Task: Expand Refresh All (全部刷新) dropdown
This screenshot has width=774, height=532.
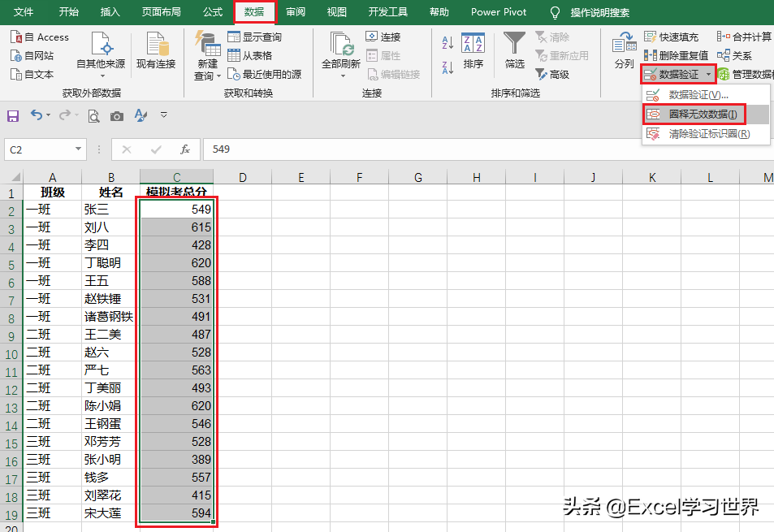Action: pos(343,76)
